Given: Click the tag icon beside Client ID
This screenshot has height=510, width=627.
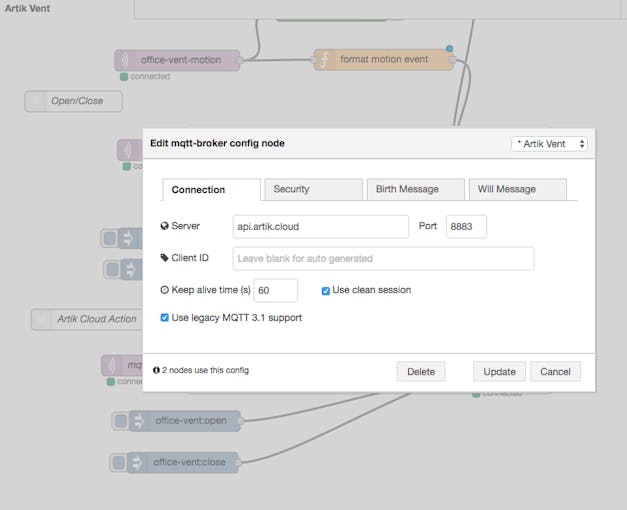Looking at the screenshot, I should 164,258.
